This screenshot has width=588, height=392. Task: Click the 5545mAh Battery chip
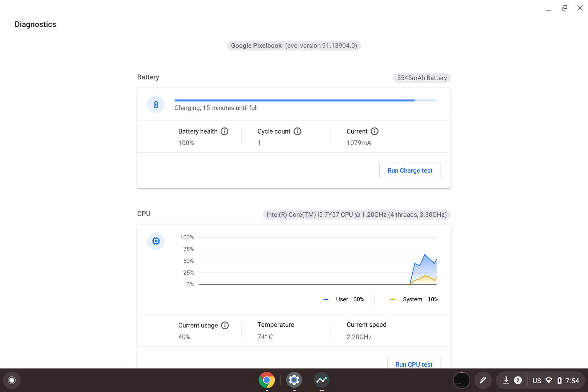coord(422,78)
